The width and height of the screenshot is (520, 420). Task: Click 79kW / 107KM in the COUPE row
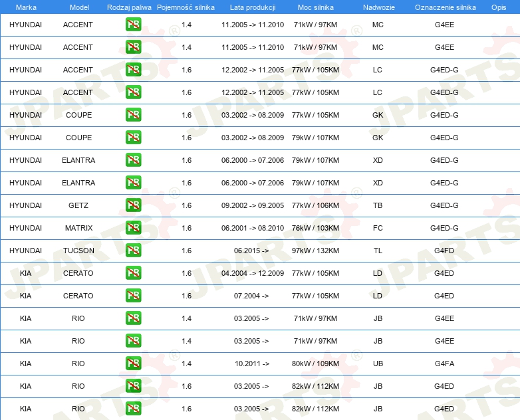pos(315,138)
